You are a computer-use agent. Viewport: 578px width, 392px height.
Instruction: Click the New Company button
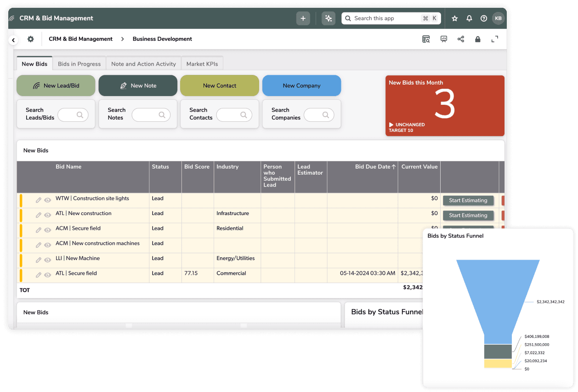pos(301,85)
